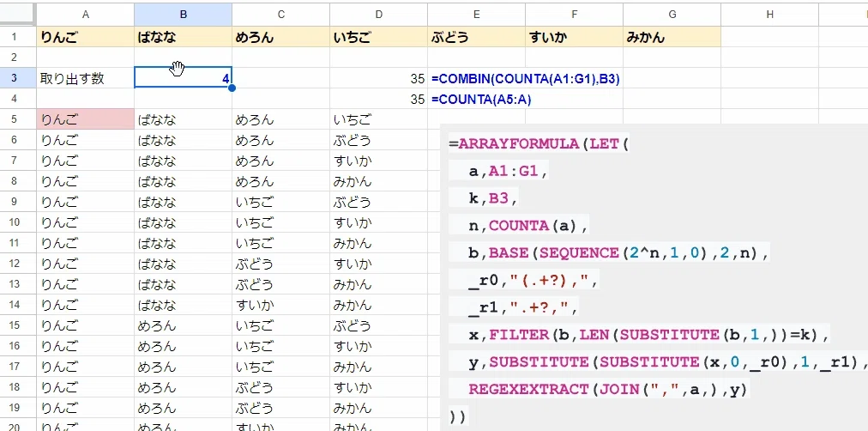Select column B header
The height and width of the screenshot is (431, 868).
(184, 15)
